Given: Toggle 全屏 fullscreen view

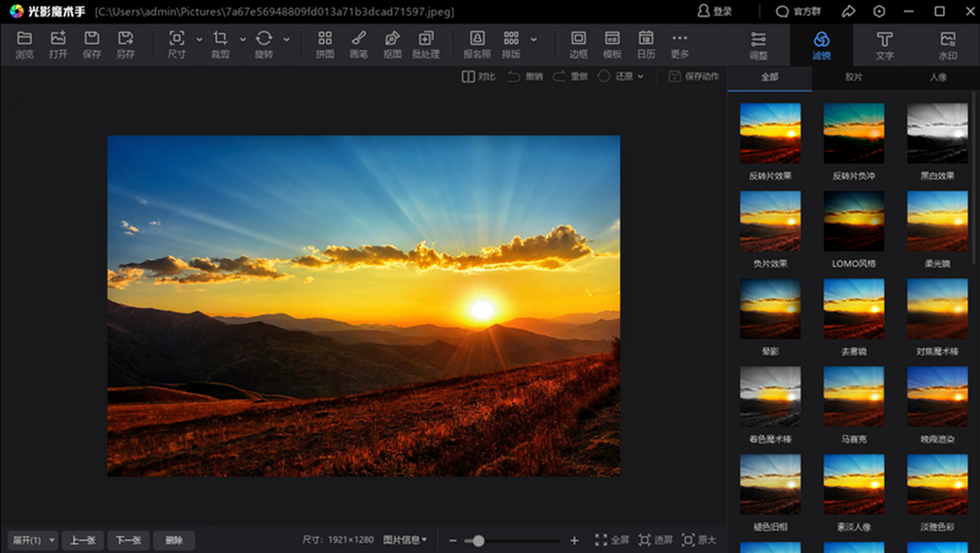Looking at the screenshot, I should point(612,540).
